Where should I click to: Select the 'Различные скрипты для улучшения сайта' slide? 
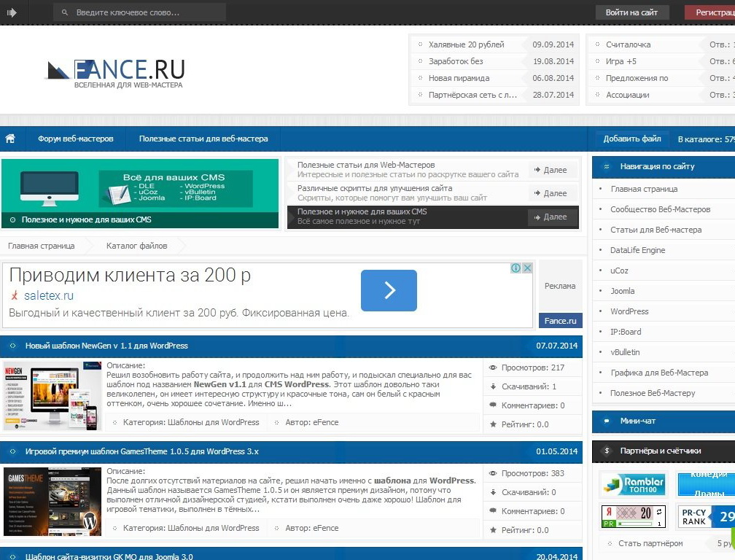point(408,193)
